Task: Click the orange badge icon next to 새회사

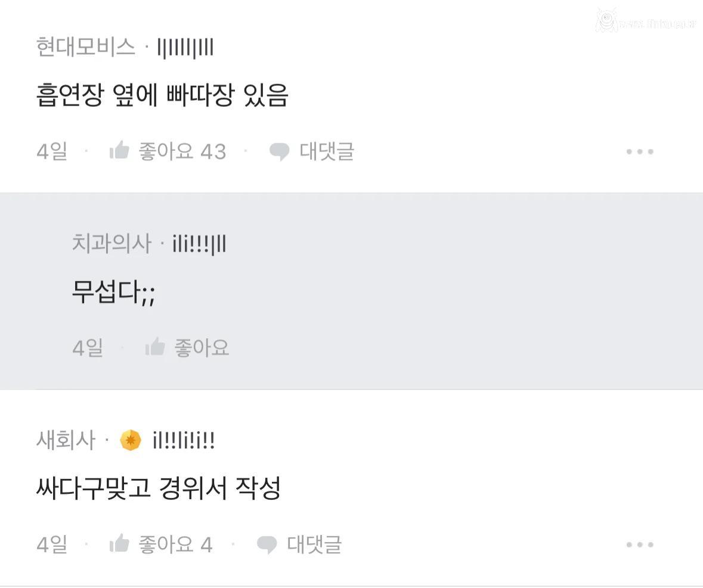Action: (131, 441)
